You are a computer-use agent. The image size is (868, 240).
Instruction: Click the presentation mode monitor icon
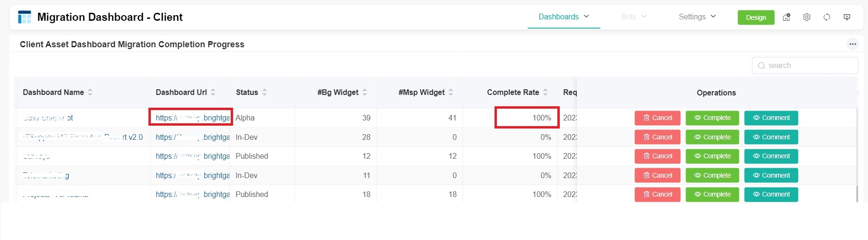tap(847, 17)
